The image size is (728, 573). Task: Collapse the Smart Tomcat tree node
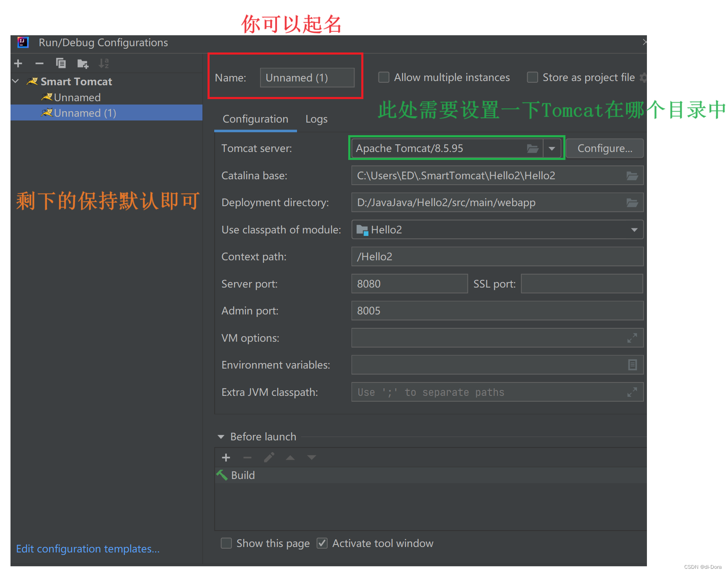tap(16, 81)
